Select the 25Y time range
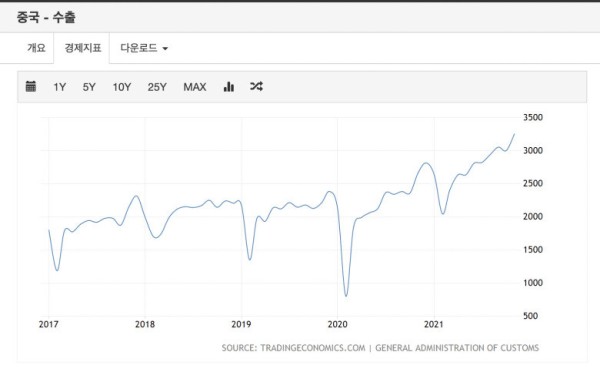The width and height of the screenshot is (600, 372). pos(157,87)
